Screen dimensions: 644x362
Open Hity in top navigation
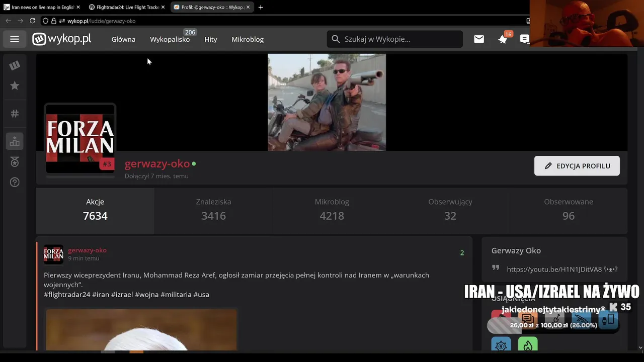(211, 39)
